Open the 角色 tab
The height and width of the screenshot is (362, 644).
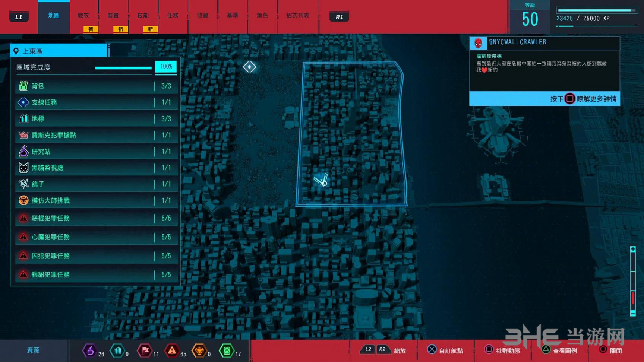[x=262, y=15]
